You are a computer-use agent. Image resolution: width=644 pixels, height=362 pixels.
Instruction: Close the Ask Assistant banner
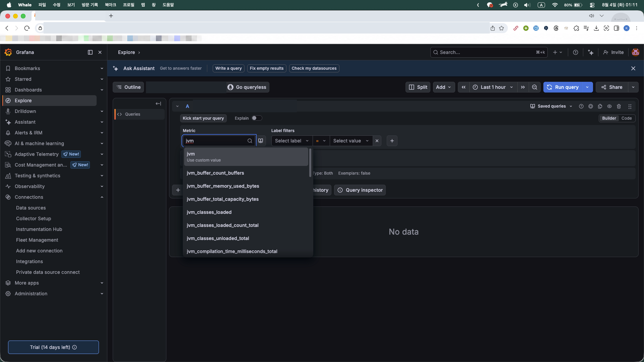point(633,68)
